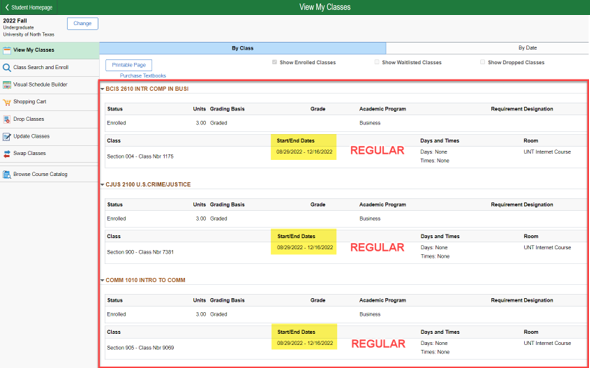The width and height of the screenshot is (591, 371).
Task: Click CJUS 2100 start/end dates value
Action: [x=305, y=248]
